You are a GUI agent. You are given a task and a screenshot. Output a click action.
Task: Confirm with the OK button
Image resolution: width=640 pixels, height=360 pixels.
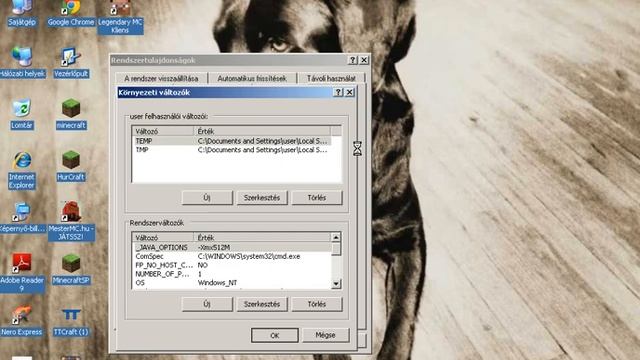(x=275, y=335)
